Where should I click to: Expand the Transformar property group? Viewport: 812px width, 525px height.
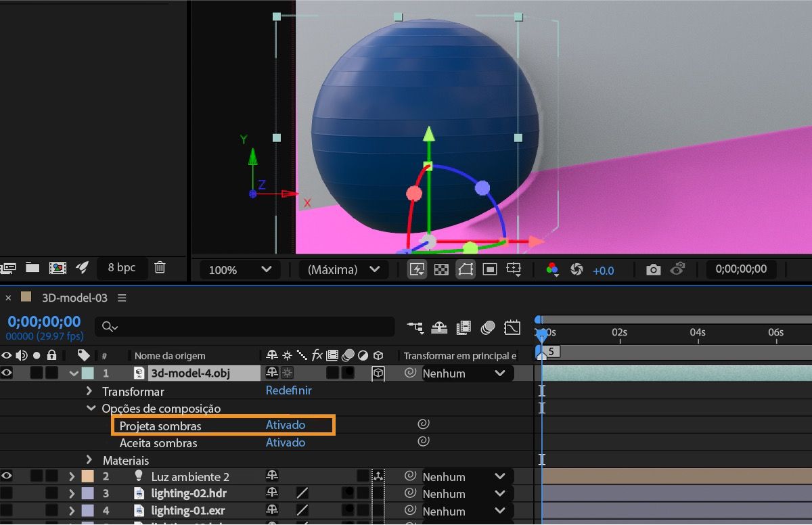coord(89,391)
